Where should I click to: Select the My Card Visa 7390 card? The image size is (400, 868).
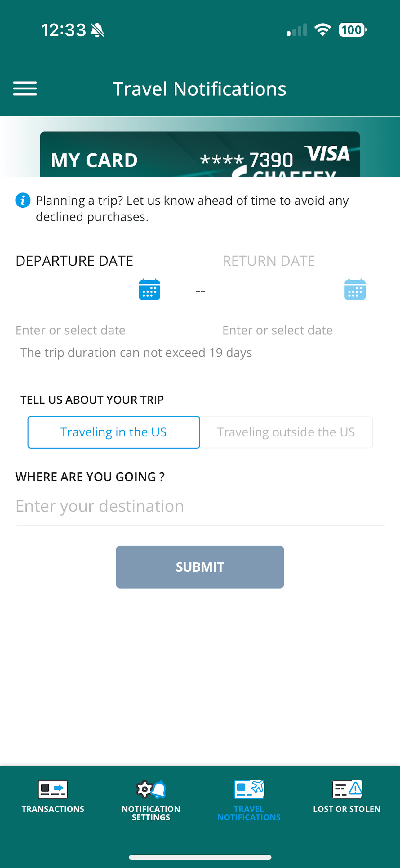(x=200, y=155)
